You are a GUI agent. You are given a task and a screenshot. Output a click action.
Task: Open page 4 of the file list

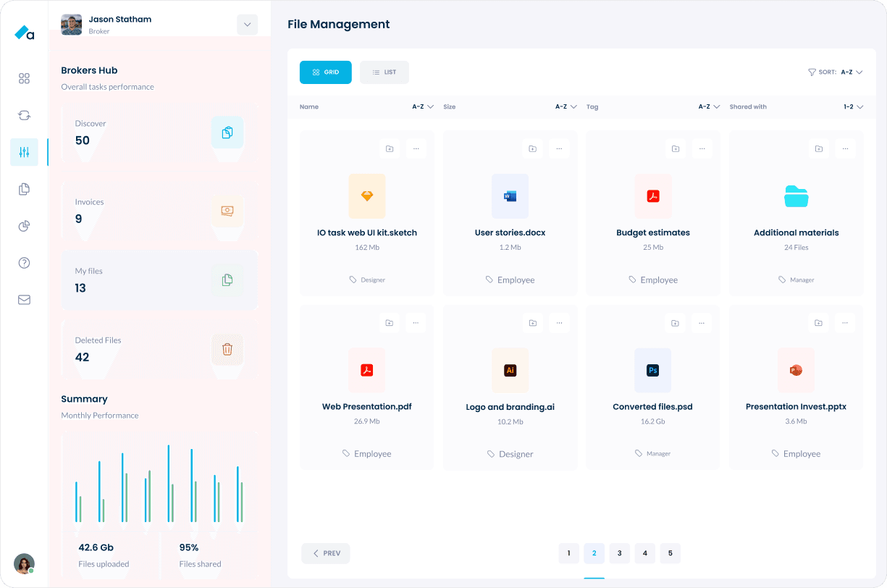pos(644,553)
